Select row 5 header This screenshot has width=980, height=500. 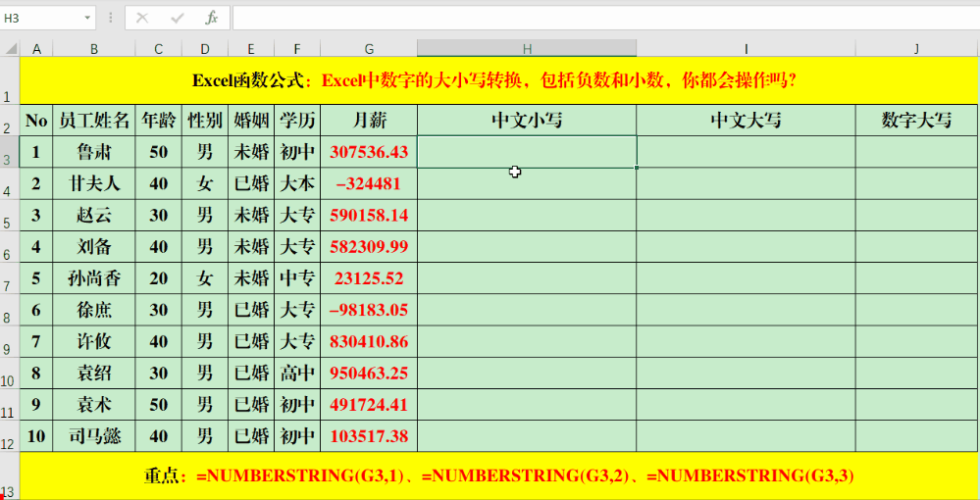10,215
